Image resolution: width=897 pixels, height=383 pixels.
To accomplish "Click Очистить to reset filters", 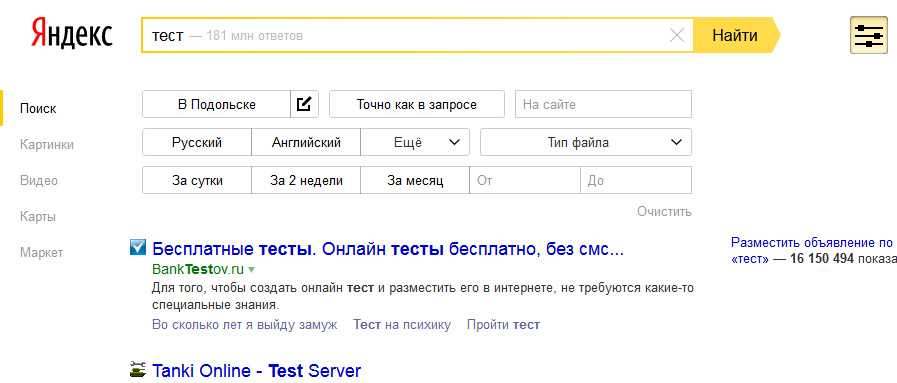I will [664, 212].
